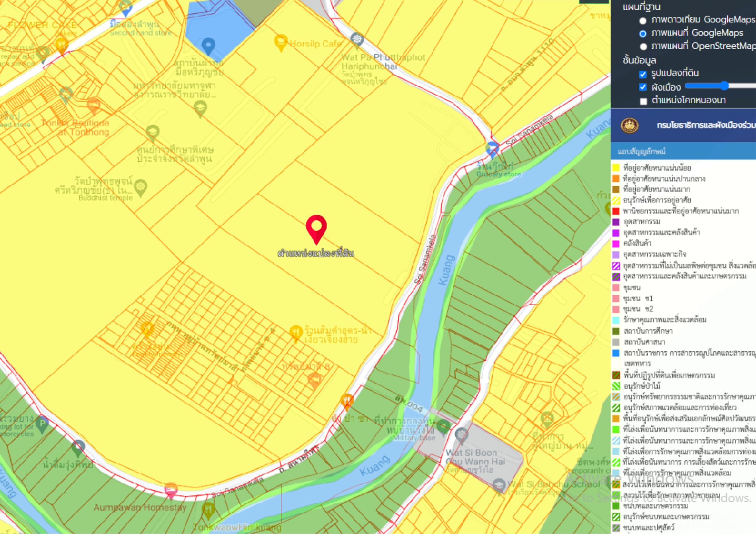This screenshot has height=534, width=756.
Task: Open the motorcycle parking lot P marker
Action: tap(42, 425)
